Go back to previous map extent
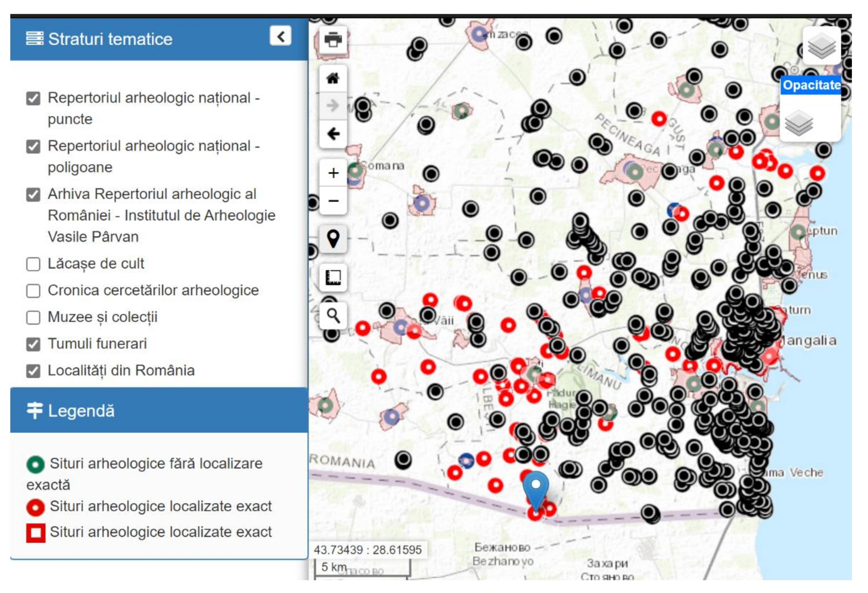 click(x=333, y=133)
